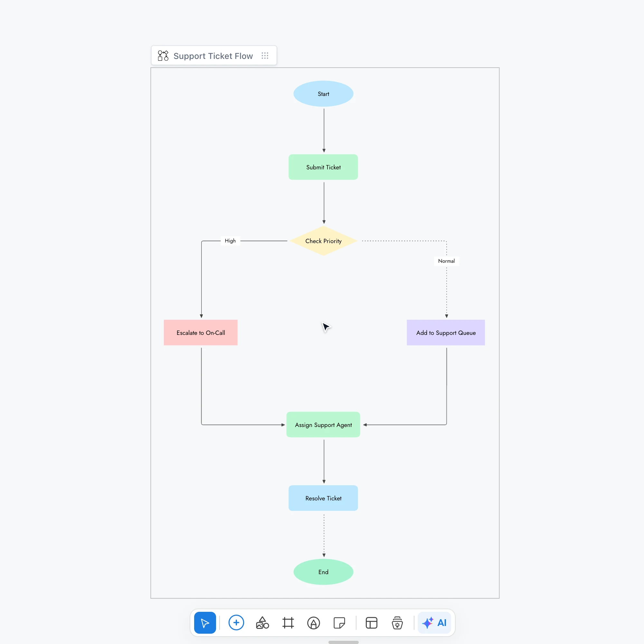Open the AI assistant button
Image resolution: width=644 pixels, height=644 pixels.
pos(434,623)
